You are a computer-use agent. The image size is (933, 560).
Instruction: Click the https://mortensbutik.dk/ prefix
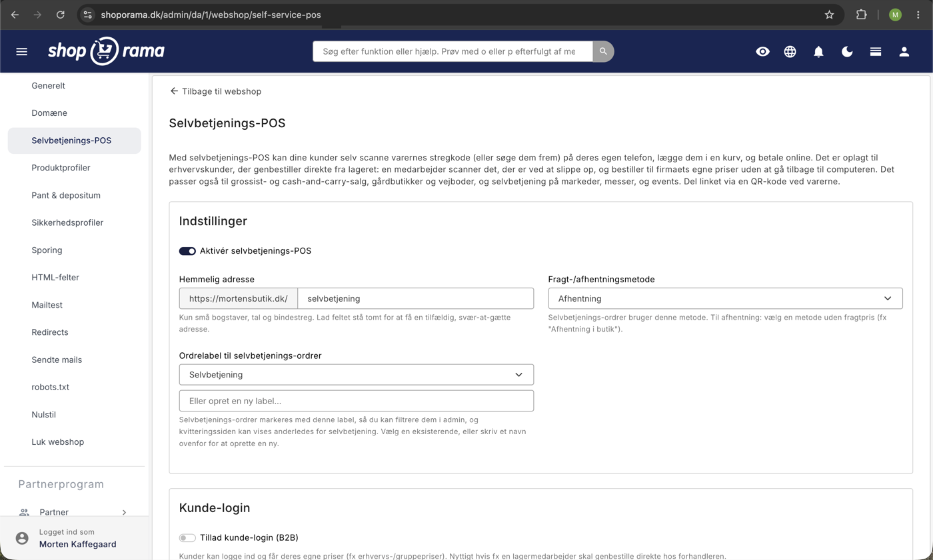click(239, 299)
